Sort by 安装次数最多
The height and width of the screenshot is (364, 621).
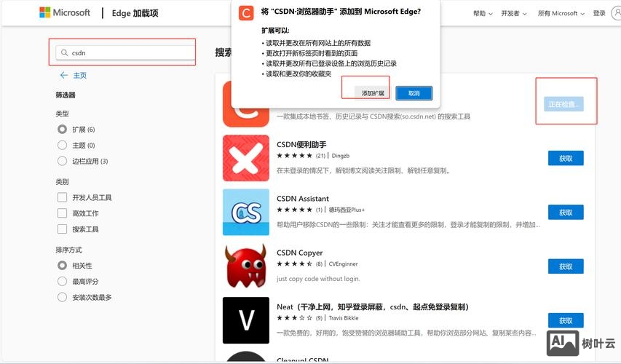[x=62, y=297]
